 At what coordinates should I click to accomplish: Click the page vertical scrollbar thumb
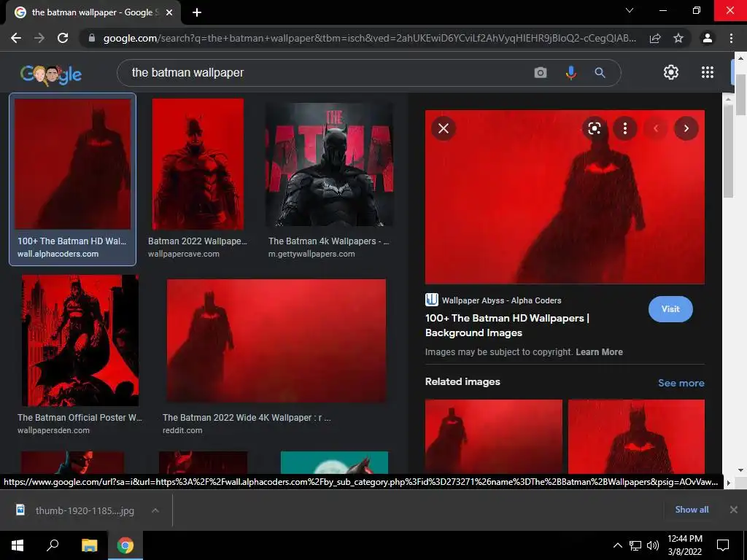(741, 94)
